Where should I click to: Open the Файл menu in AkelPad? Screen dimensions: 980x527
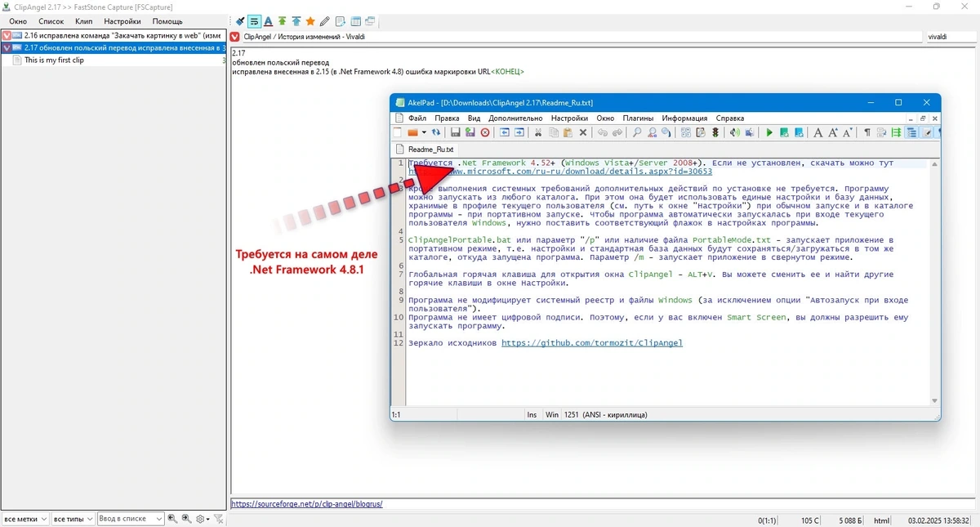pyautogui.click(x=416, y=118)
